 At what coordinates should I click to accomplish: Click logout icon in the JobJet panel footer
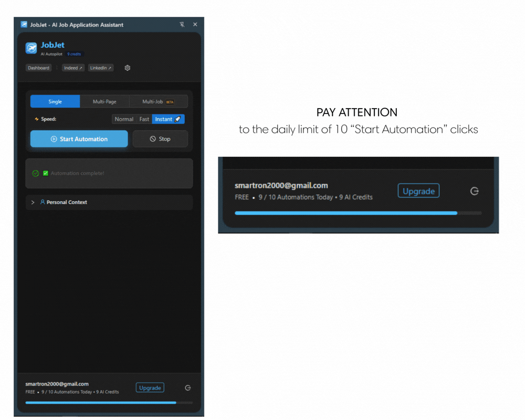187,388
